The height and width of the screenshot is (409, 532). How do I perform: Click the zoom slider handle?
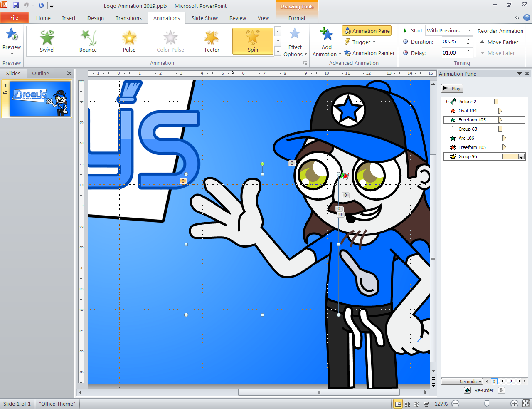click(x=487, y=404)
